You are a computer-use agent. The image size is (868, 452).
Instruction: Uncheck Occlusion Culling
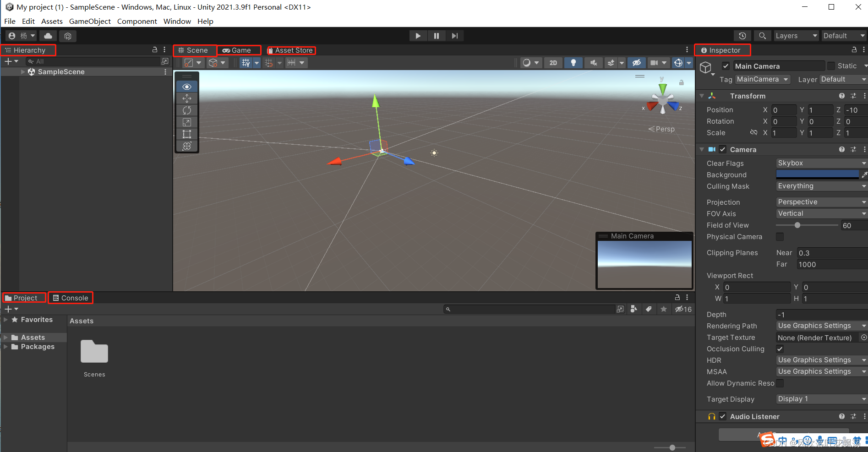780,349
